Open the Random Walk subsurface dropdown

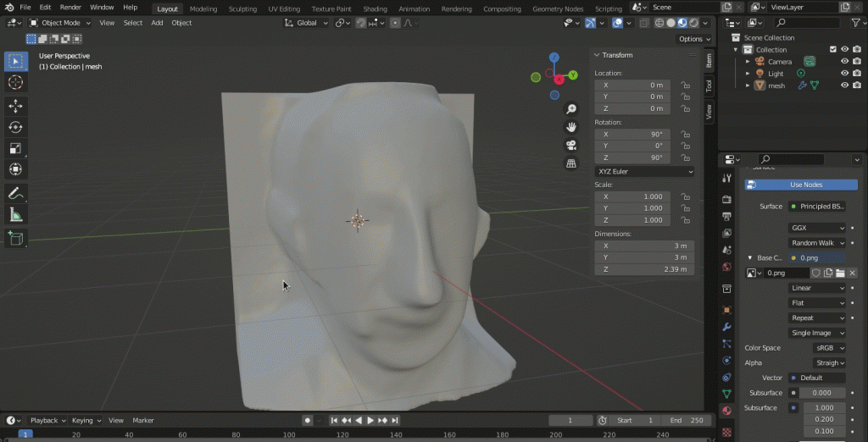(x=817, y=243)
